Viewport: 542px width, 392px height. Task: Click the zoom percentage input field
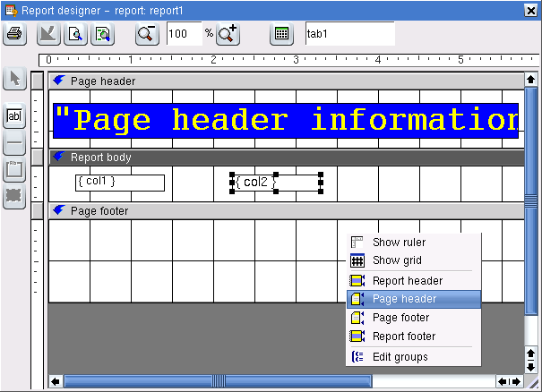tap(184, 34)
